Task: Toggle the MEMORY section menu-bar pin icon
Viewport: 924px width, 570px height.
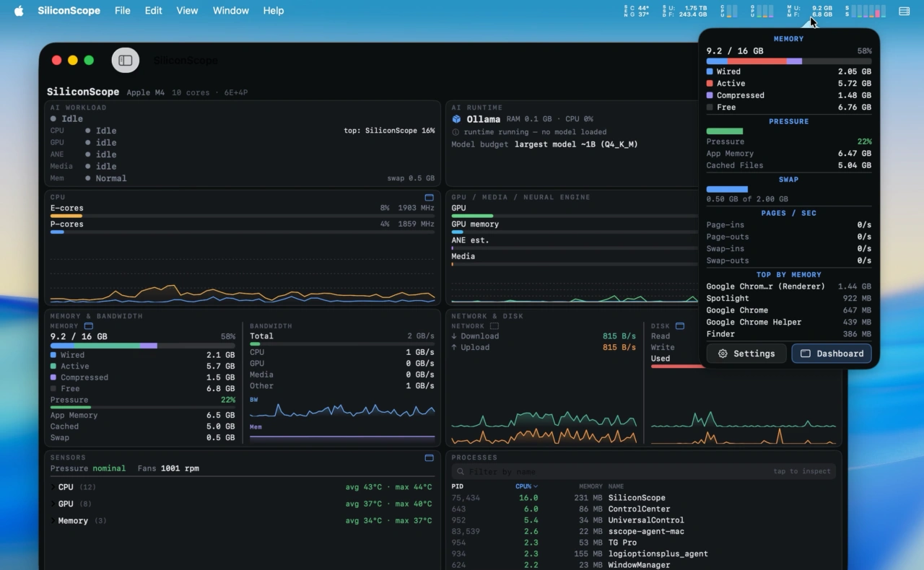Action: pyautogui.click(x=88, y=326)
